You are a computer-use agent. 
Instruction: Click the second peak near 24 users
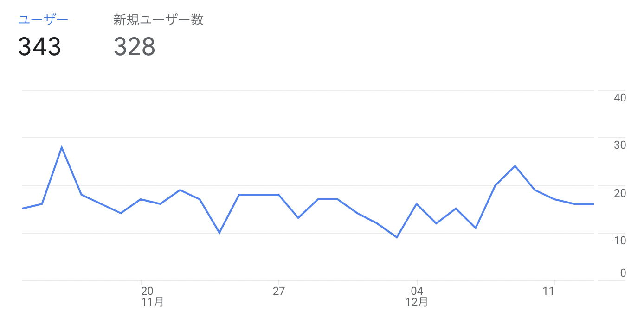point(515,166)
